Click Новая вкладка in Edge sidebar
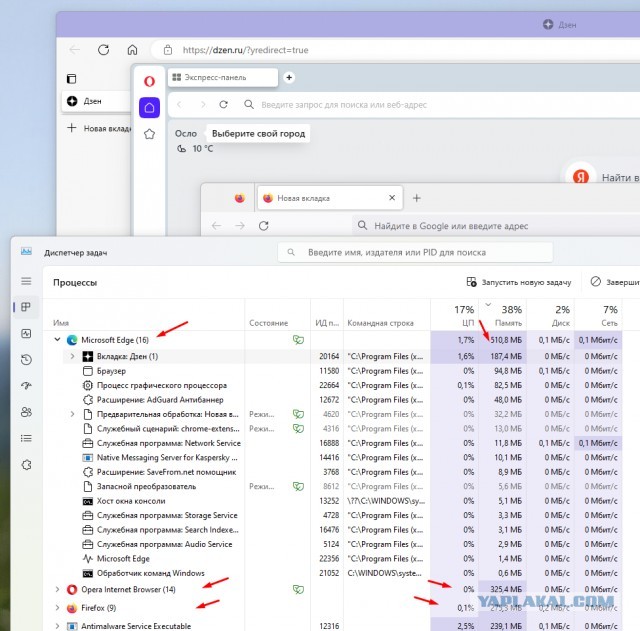 pyautogui.click(x=99, y=128)
